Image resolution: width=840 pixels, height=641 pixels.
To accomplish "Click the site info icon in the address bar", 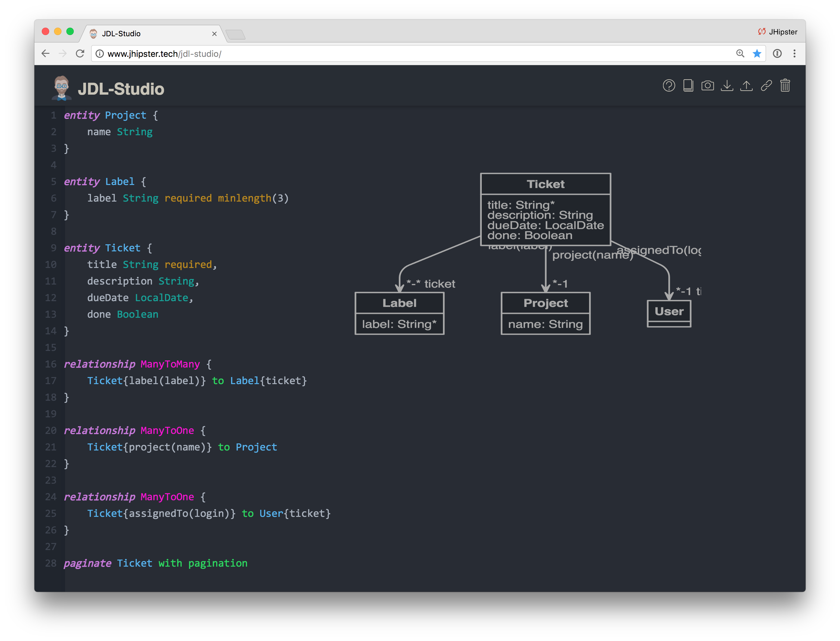I will click(x=100, y=54).
